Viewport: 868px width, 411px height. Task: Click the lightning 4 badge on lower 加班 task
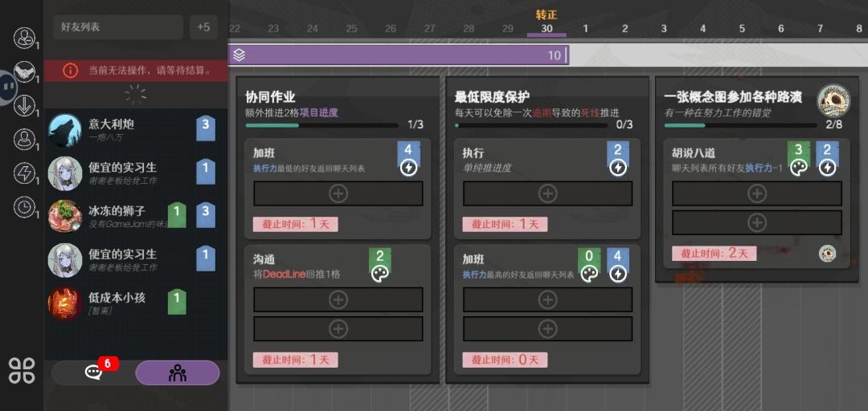tap(618, 266)
